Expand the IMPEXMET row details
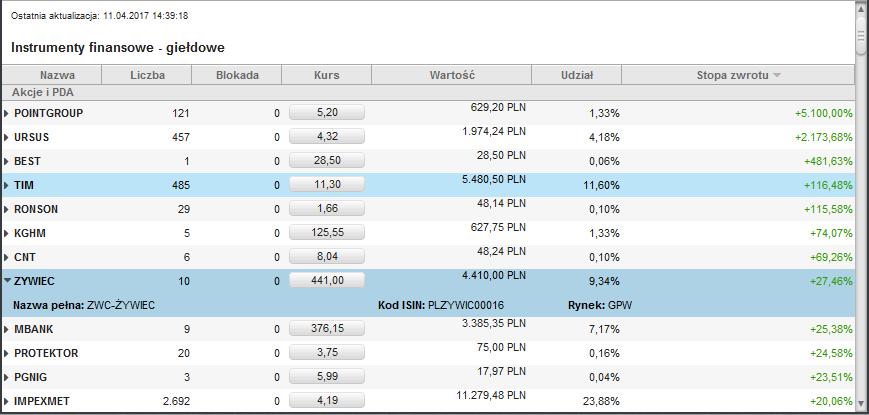 coord(7,401)
